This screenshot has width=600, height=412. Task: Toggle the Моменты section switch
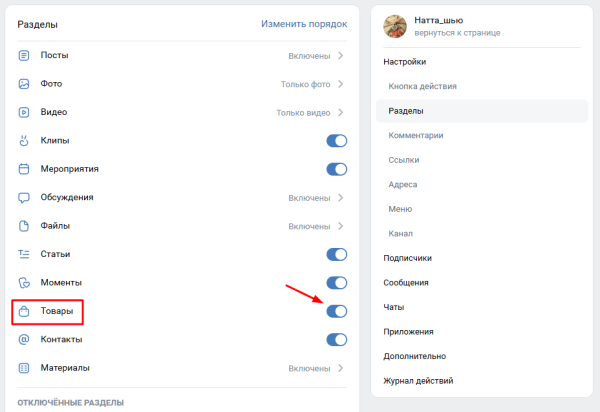[x=337, y=283]
